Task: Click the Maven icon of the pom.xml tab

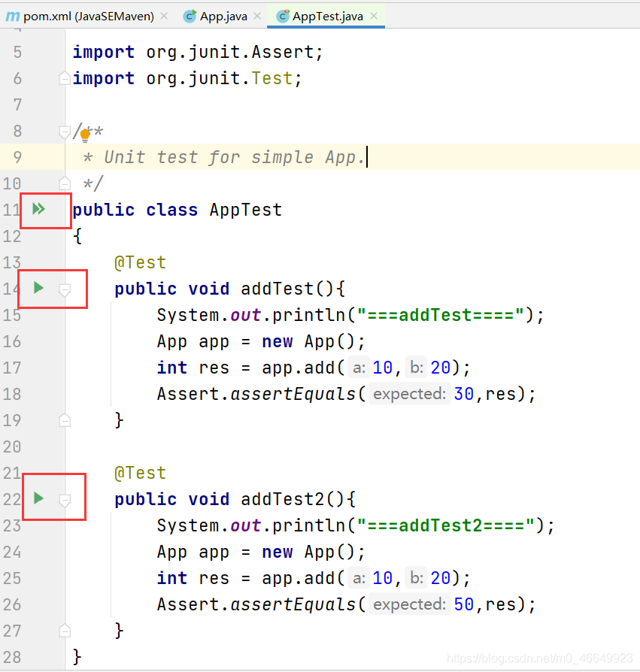Action: (x=13, y=17)
